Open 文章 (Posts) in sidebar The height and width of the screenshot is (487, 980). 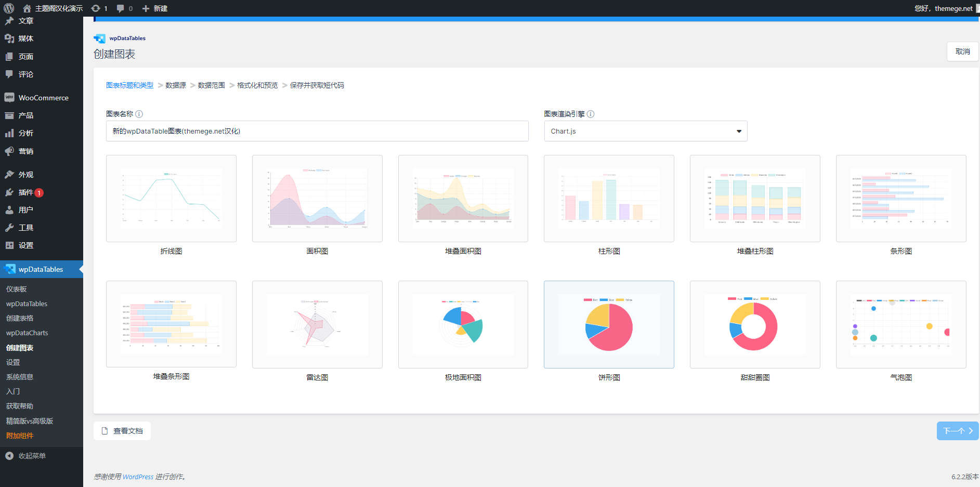(x=42, y=21)
